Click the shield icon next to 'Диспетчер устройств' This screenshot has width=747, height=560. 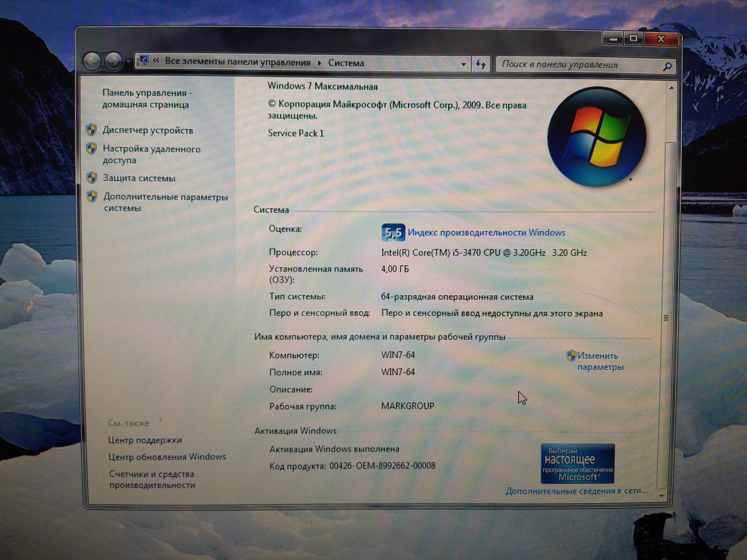pyautogui.click(x=91, y=130)
